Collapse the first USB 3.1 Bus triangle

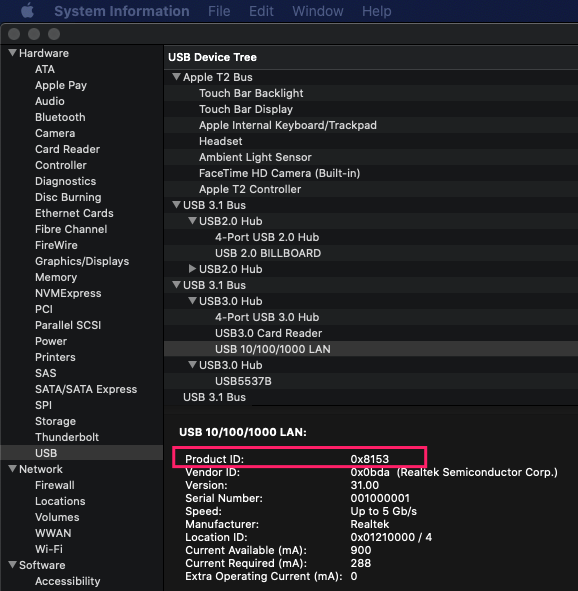point(176,205)
